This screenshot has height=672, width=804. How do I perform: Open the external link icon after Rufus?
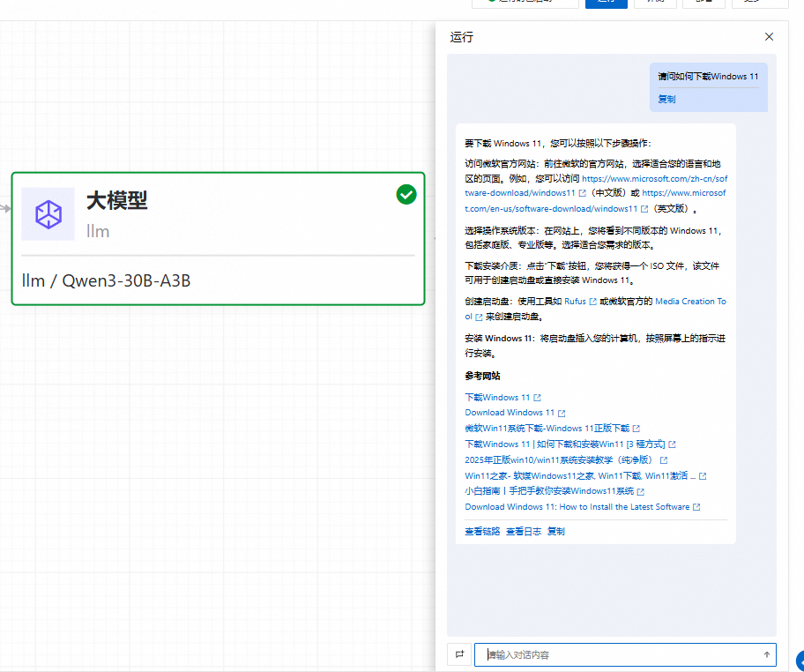coord(592,302)
